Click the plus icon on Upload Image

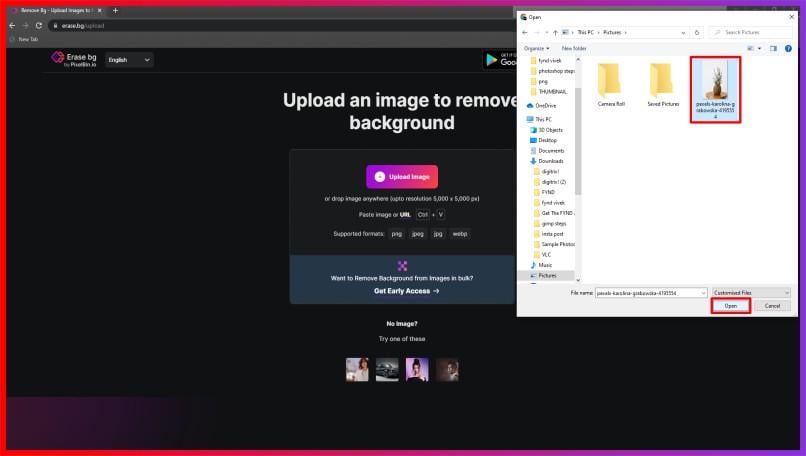coord(380,176)
